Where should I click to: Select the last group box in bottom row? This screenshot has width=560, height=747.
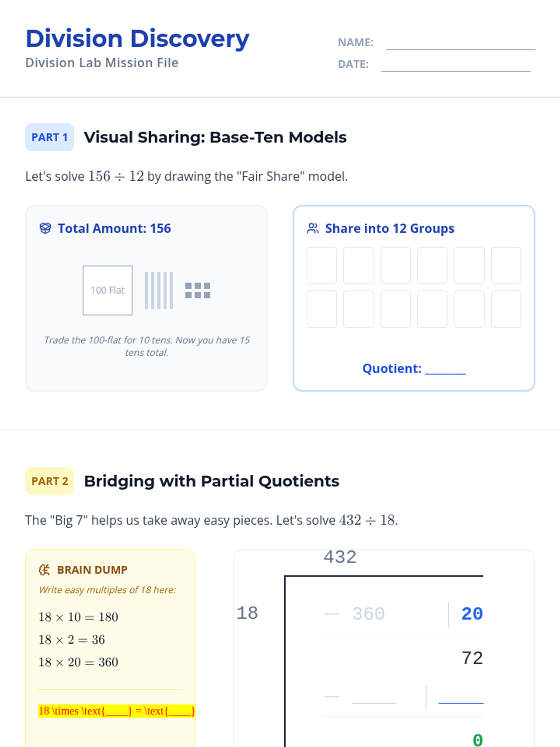[506, 309]
